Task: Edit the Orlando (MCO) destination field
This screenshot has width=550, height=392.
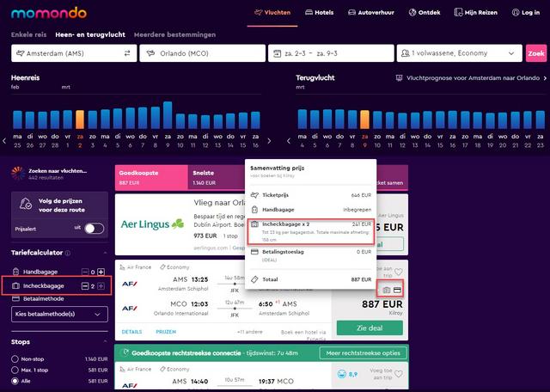Action: click(203, 53)
